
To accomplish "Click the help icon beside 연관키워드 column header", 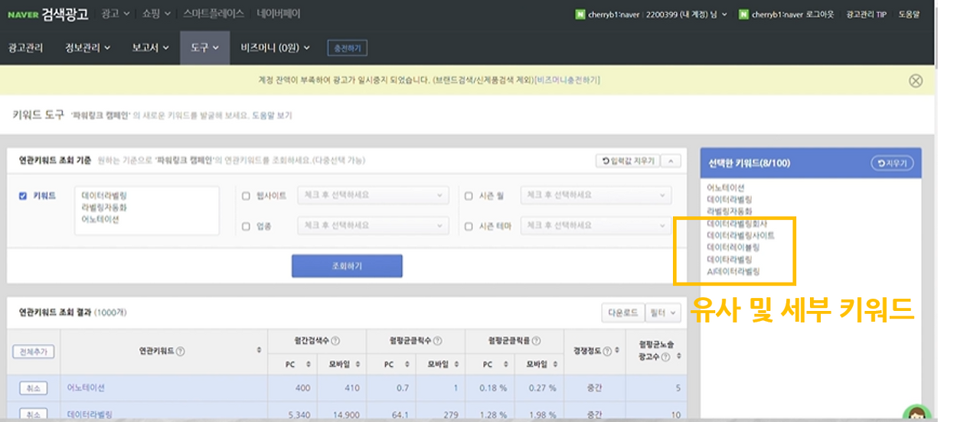I will click(x=181, y=352).
